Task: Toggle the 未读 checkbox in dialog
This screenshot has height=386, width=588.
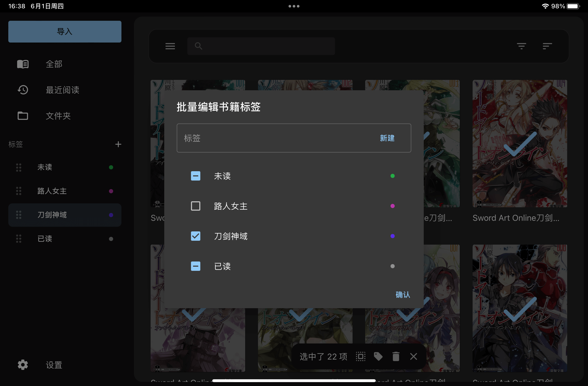Action: click(195, 176)
